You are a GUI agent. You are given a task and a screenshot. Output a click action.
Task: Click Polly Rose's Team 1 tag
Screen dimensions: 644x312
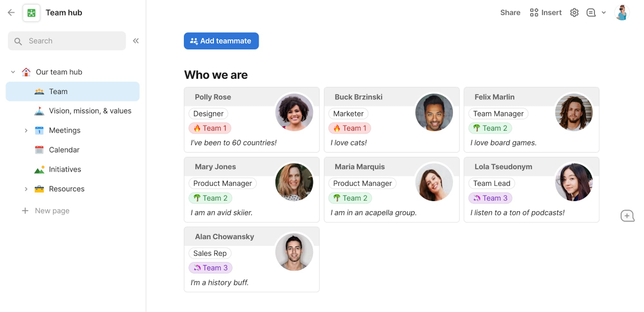(210, 128)
